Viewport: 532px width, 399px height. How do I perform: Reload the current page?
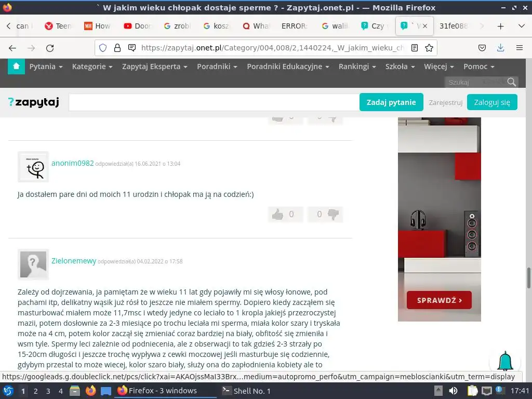point(50,48)
